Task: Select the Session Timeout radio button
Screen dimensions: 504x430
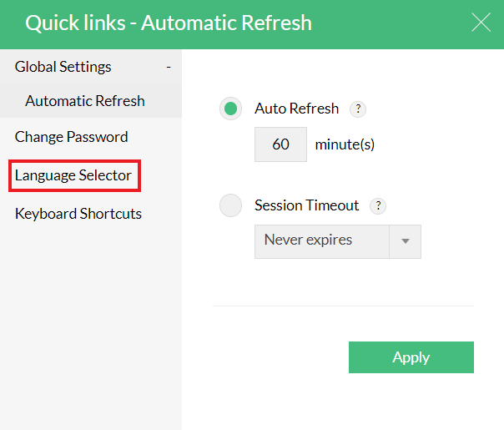Action: click(x=231, y=205)
